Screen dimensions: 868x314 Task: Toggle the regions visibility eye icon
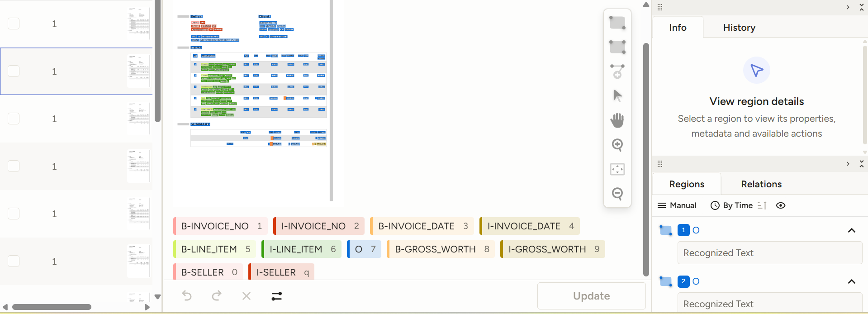[x=781, y=205]
